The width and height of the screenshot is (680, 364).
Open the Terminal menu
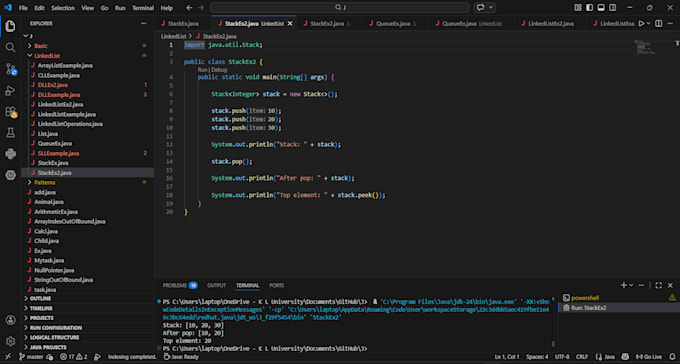point(143,8)
